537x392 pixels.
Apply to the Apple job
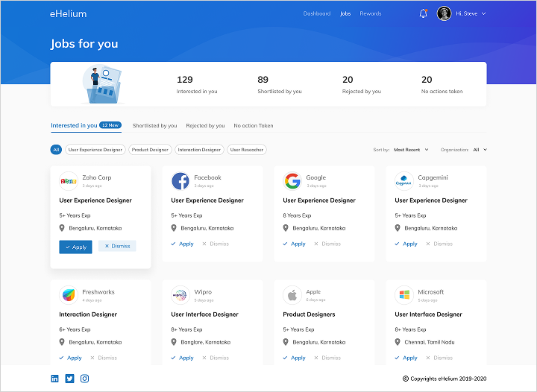[294, 358]
